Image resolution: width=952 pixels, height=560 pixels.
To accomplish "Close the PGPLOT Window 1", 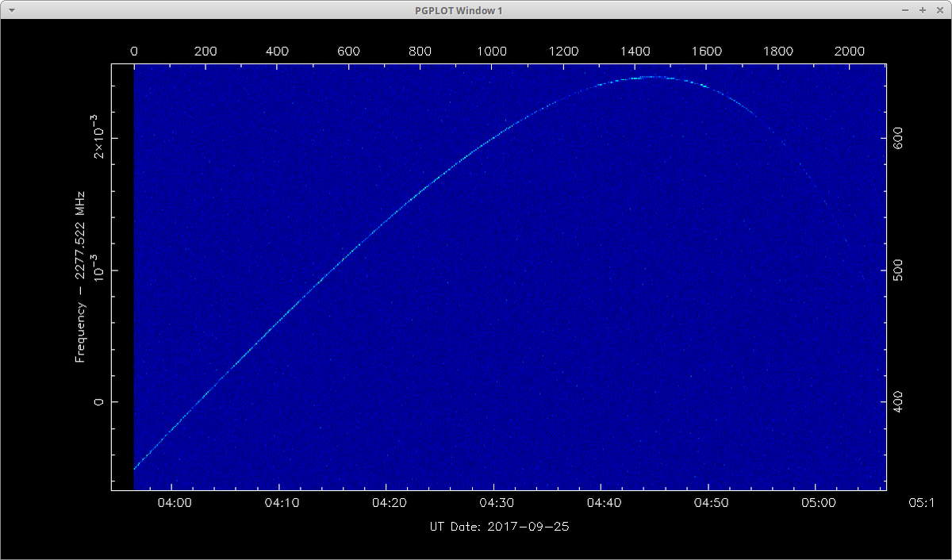I will click(939, 10).
